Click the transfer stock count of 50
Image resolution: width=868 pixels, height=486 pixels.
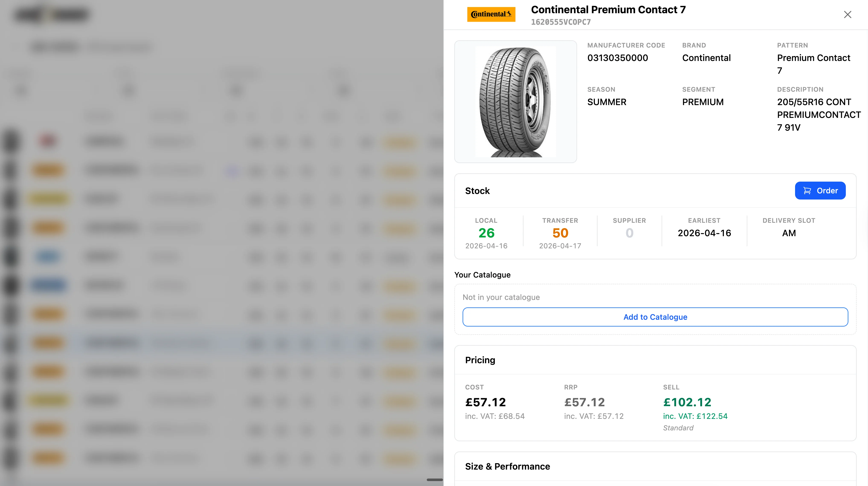[x=560, y=233]
